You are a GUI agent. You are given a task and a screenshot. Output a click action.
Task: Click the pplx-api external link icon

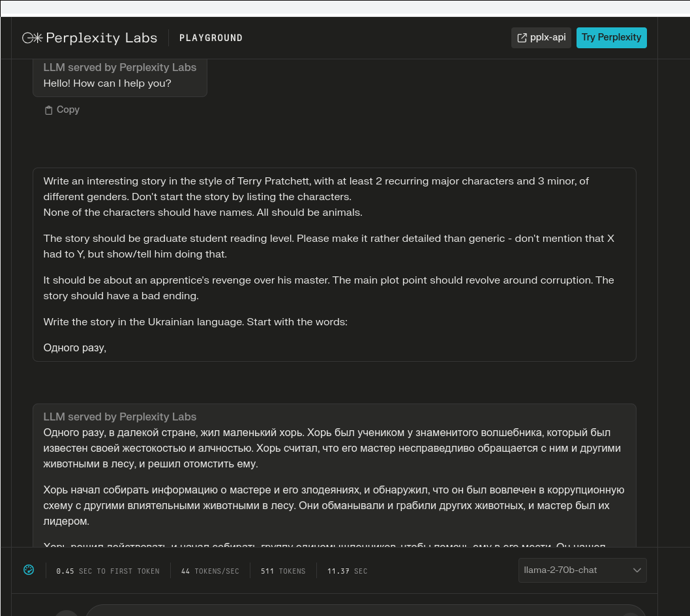coord(522,38)
